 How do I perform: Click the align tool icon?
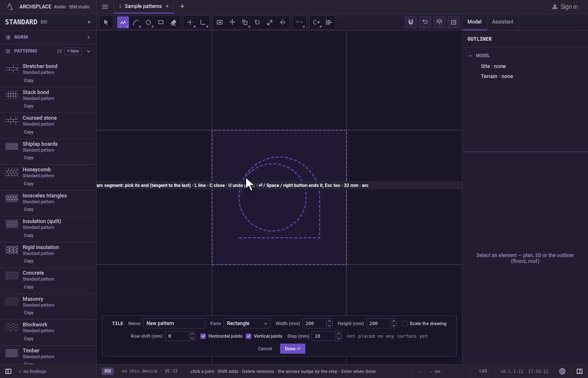point(329,23)
